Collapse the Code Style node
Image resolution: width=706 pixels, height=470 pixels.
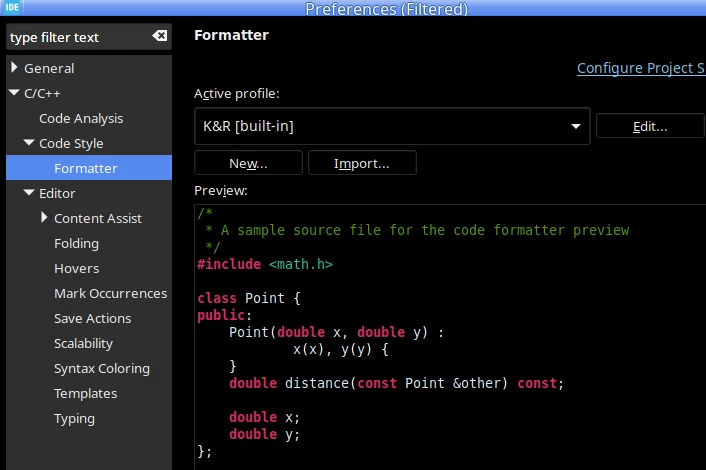point(29,143)
